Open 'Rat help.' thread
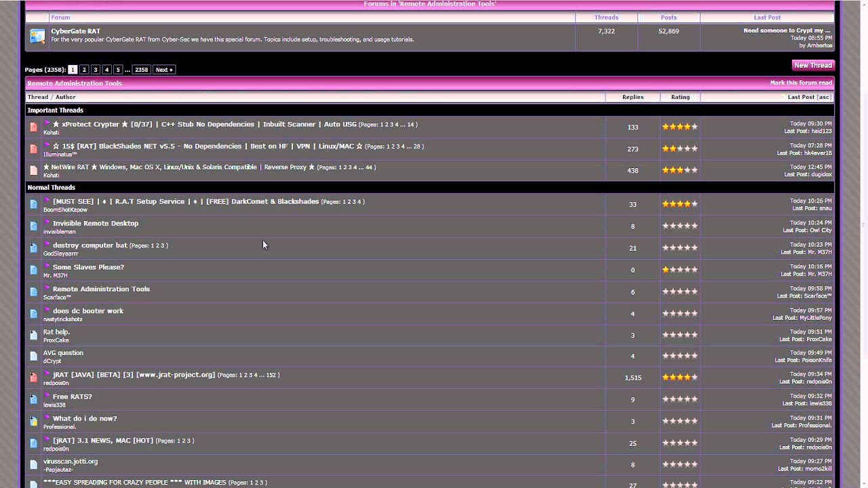 tap(56, 332)
